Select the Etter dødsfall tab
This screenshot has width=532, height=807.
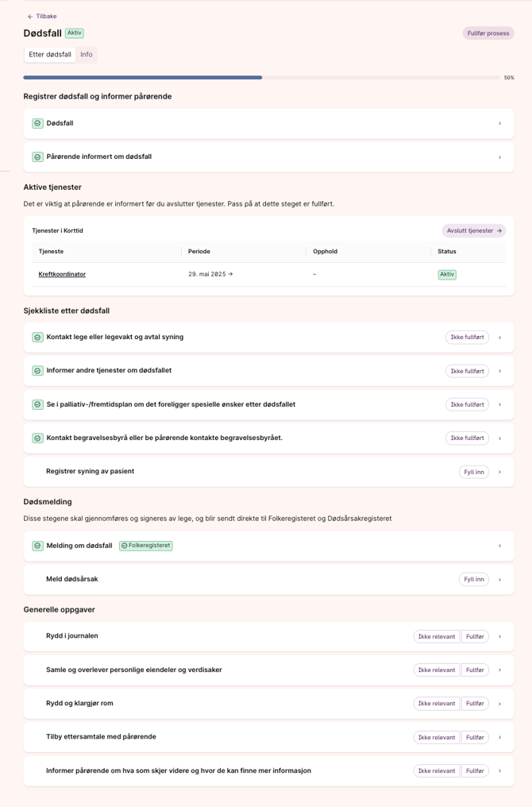[x=50, y=55]
